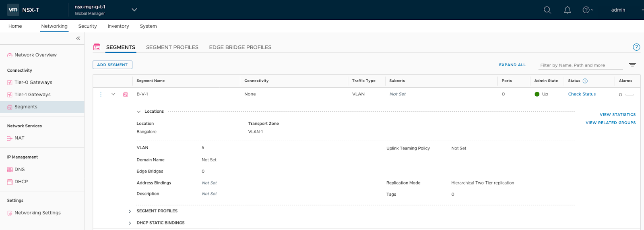This screenshot has height=230, width=644.
Task: Open the EDGE BRIDGE PROFILES tab
Action: coord(240,48)
